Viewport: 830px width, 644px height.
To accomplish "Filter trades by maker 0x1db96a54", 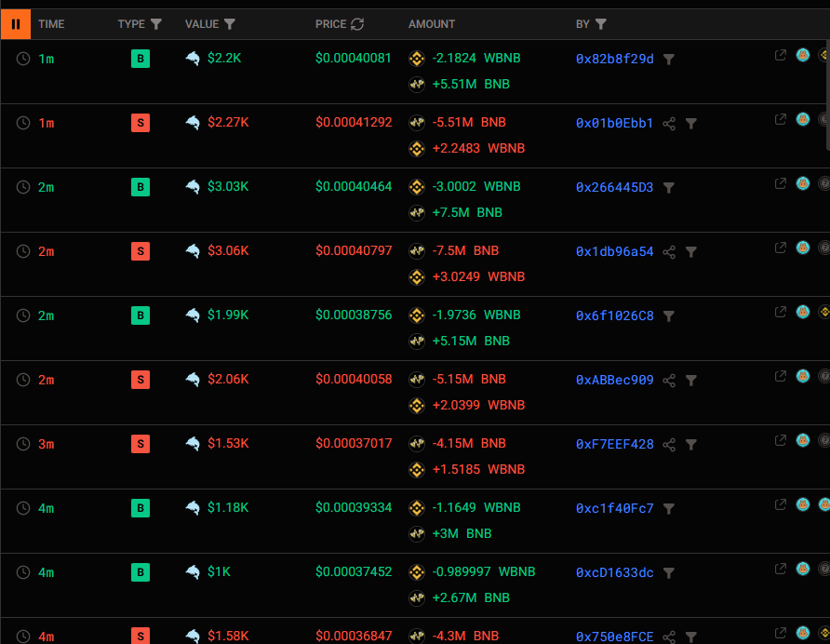I will click(x=691, y=251).
